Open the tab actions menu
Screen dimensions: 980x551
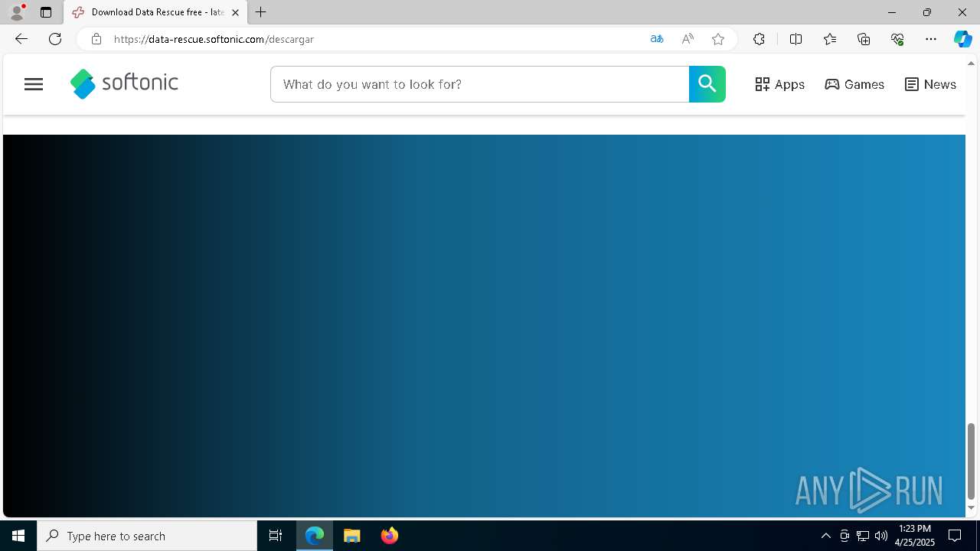(x=46, y=12)
